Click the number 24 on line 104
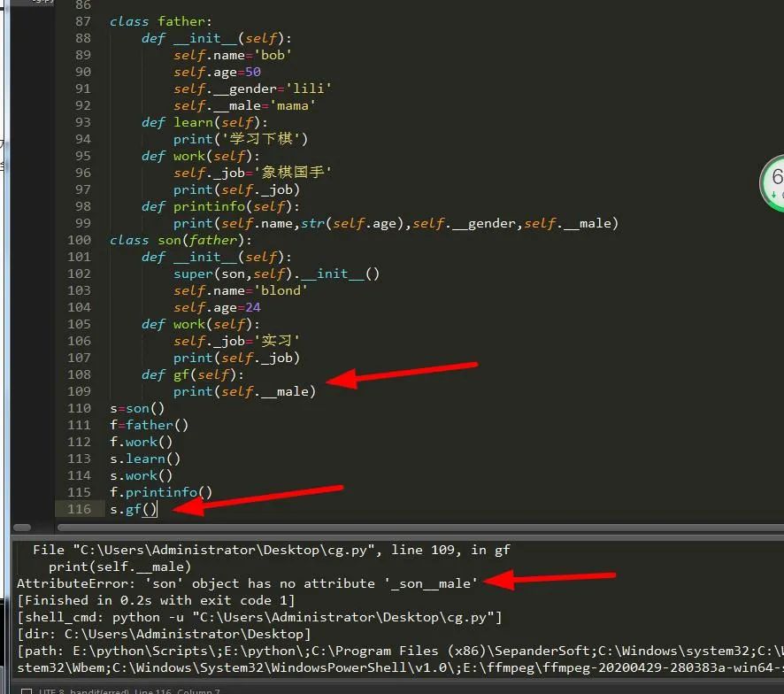This screenshot has height=694, width=784. 252,307
